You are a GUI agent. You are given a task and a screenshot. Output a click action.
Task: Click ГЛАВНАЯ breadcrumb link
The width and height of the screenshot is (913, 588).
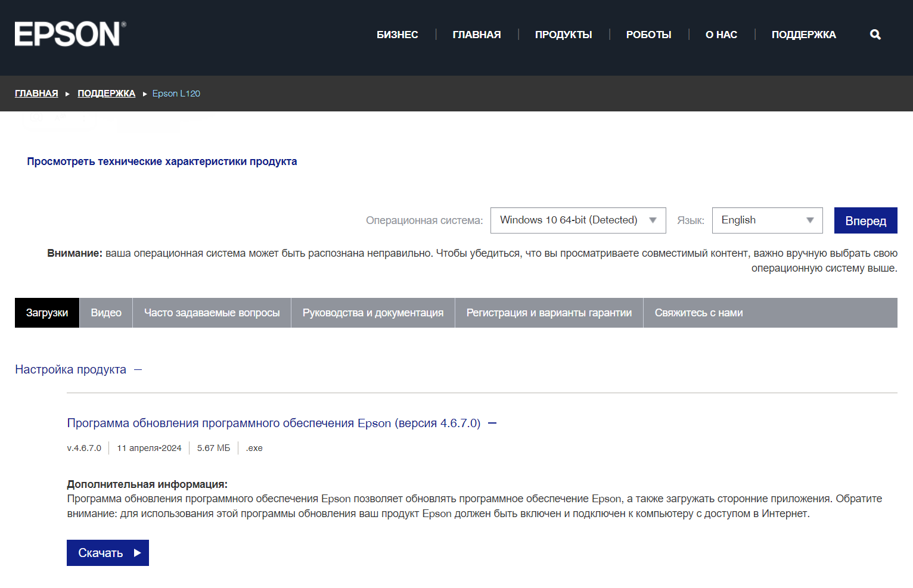pyautogui.click(x=36, y=94)
